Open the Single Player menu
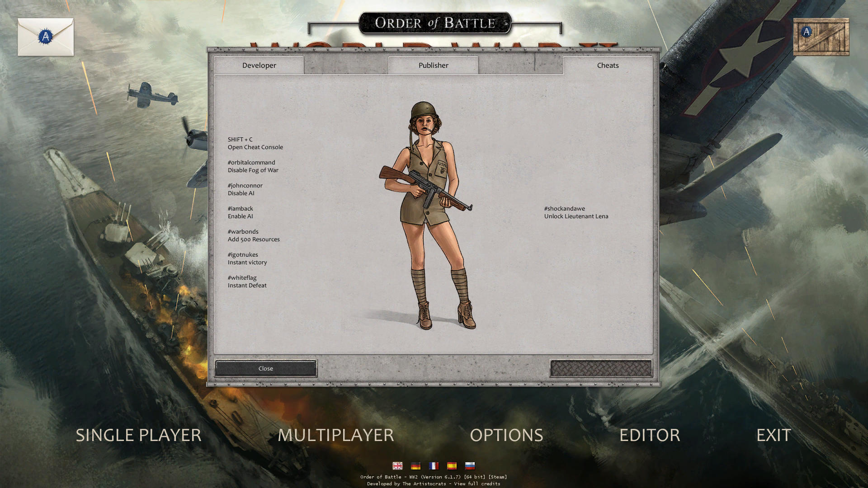This screenshot has height=488, width=868. coord(138,435)
